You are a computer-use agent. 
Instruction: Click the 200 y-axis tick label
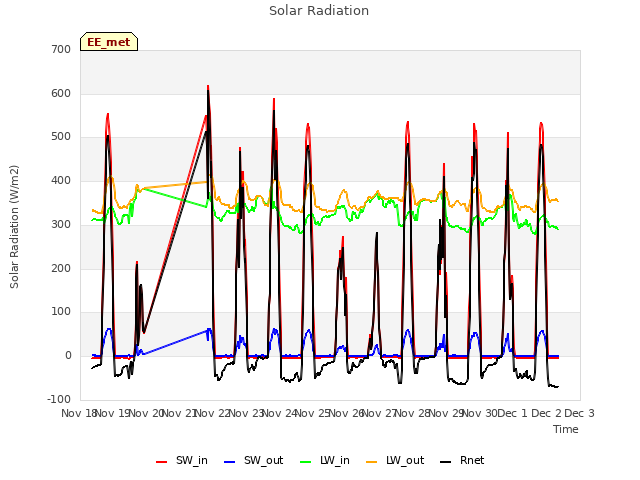(61, 269)
